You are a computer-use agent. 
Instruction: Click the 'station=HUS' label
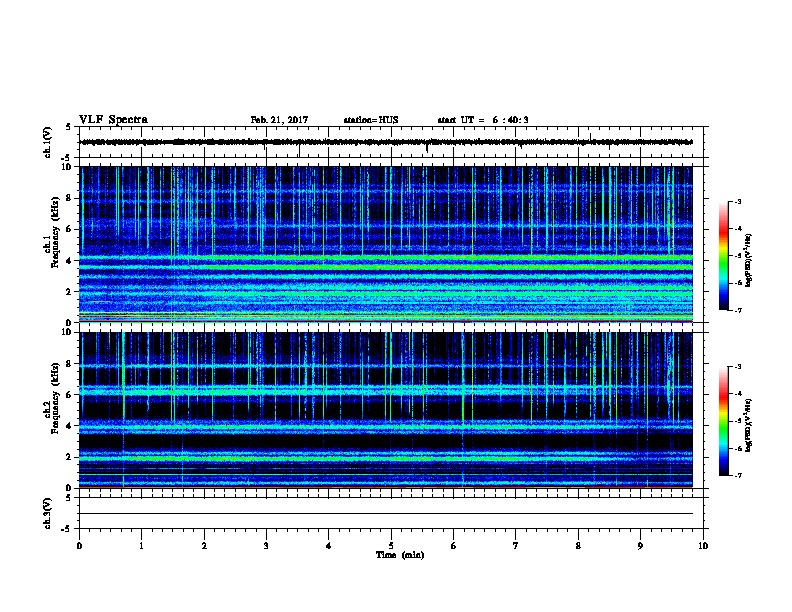tap(371, 120)
